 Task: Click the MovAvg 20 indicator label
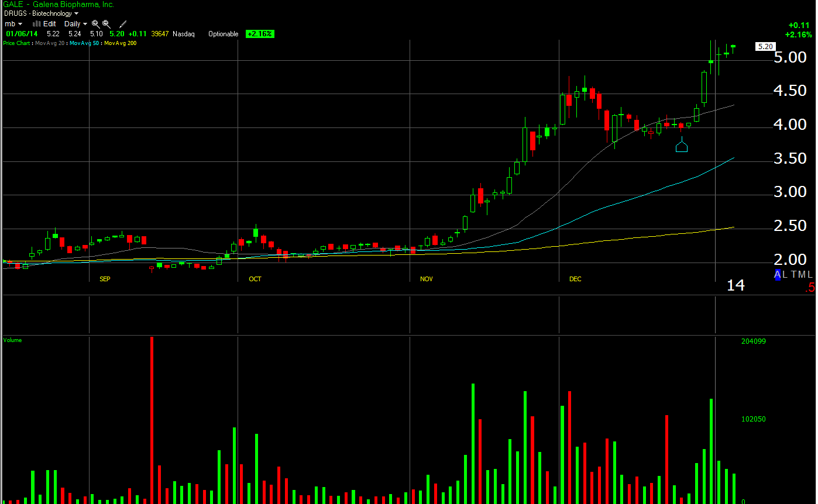[50, 43]
